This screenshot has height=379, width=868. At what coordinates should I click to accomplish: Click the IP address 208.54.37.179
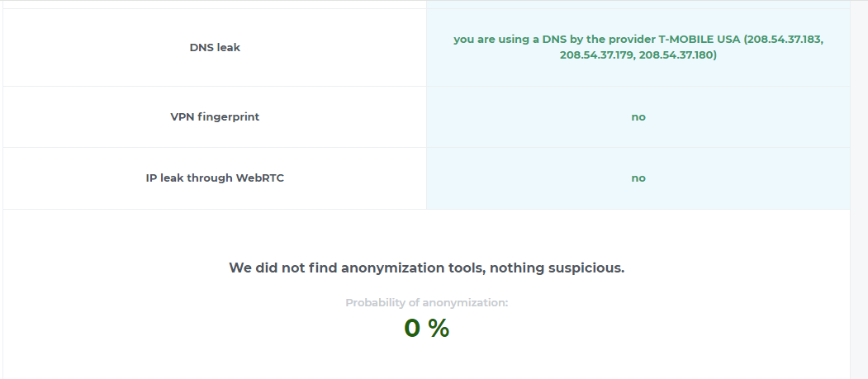point(597,55)
